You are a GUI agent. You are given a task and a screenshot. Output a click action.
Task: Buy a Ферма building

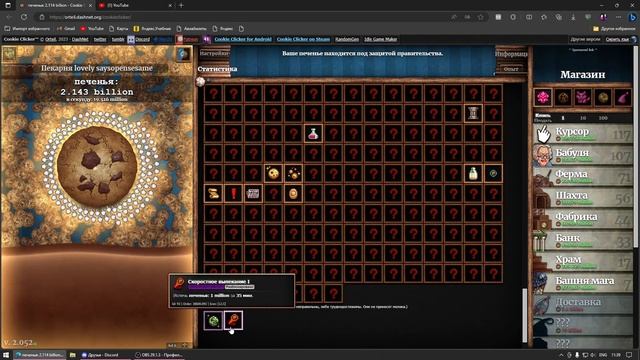(x=583, y=176)
